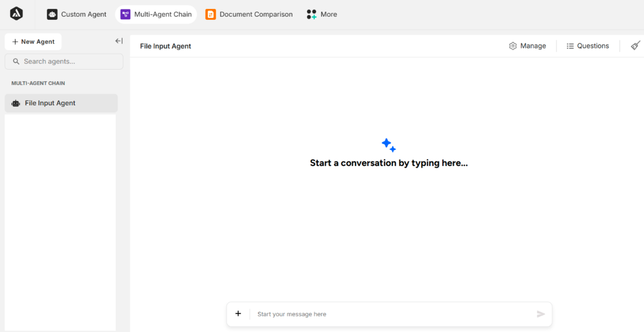
Task: Open the Questions panel
Action: pyautogui.click(x=592, y=46)
